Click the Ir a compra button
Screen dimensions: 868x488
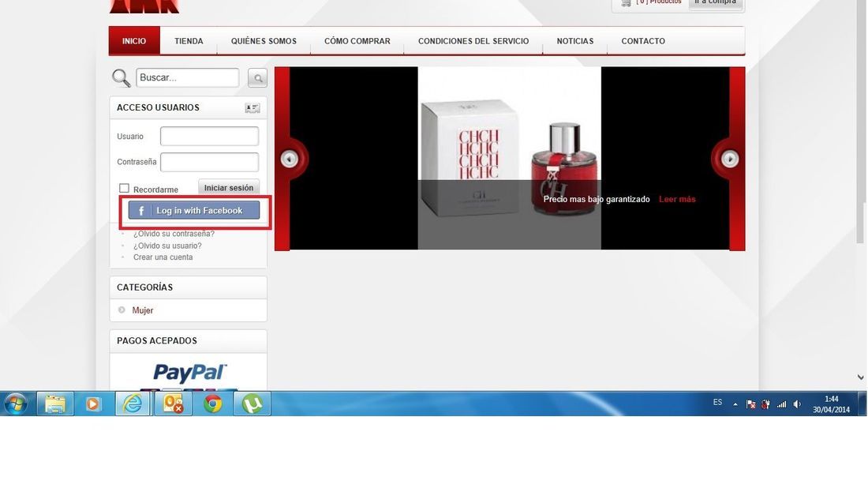[715, 3]
